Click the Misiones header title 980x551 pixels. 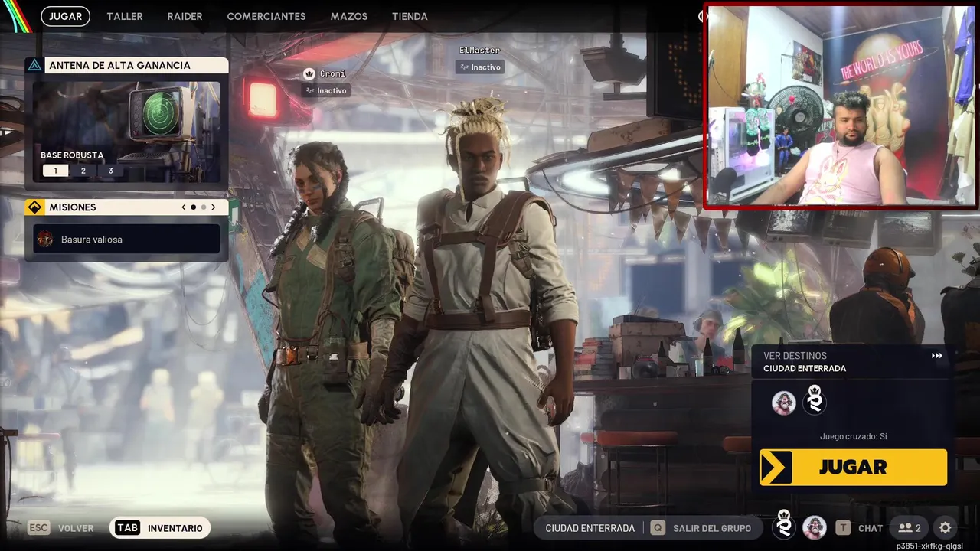point(73,207)
